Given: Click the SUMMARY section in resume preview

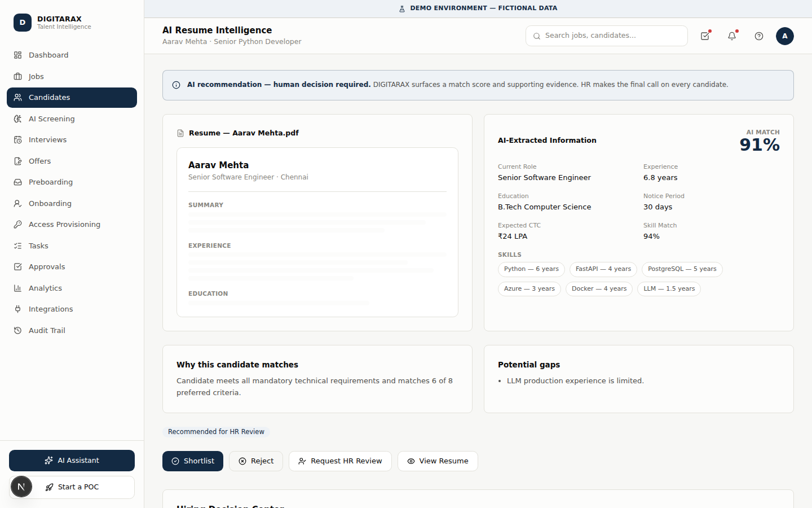Looking at the screenshot, I should pos(206,205).
